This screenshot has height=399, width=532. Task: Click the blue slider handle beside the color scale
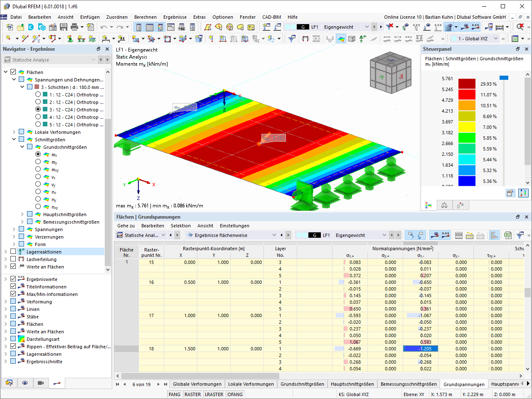pyautogui.click(x=504, y=78)
